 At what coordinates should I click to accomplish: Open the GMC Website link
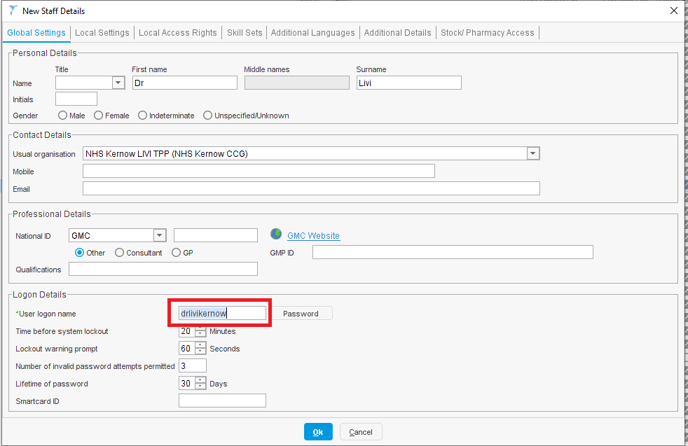313,236
